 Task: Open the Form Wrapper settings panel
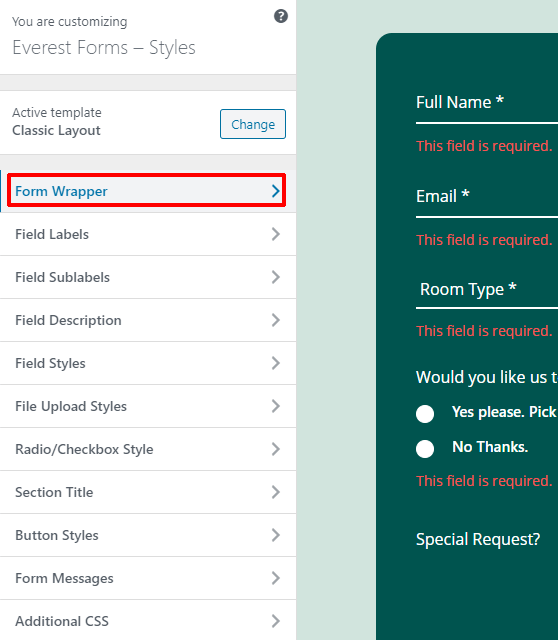[x=148, y=191]
